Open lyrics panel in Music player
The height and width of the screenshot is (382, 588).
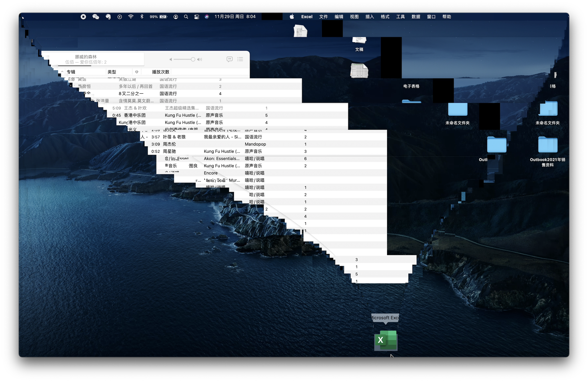229,59
